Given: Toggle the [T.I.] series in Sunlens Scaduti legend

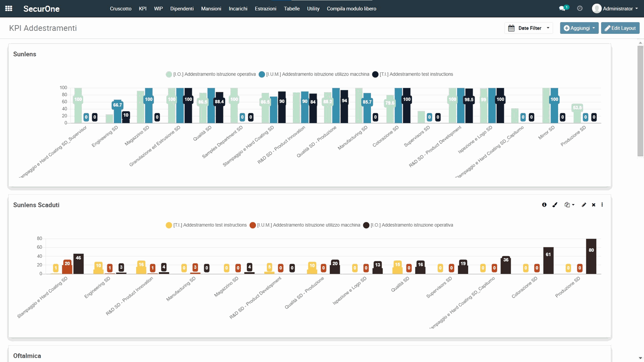Looking at the screenshot, I should (210, 225).
